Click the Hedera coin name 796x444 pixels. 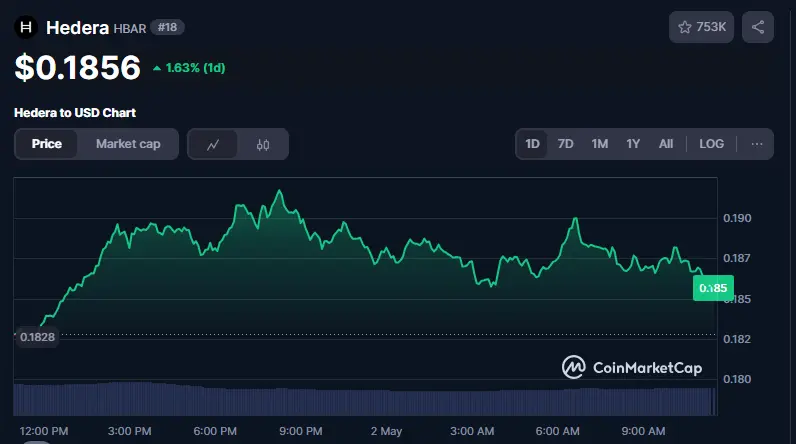(77, 28)
